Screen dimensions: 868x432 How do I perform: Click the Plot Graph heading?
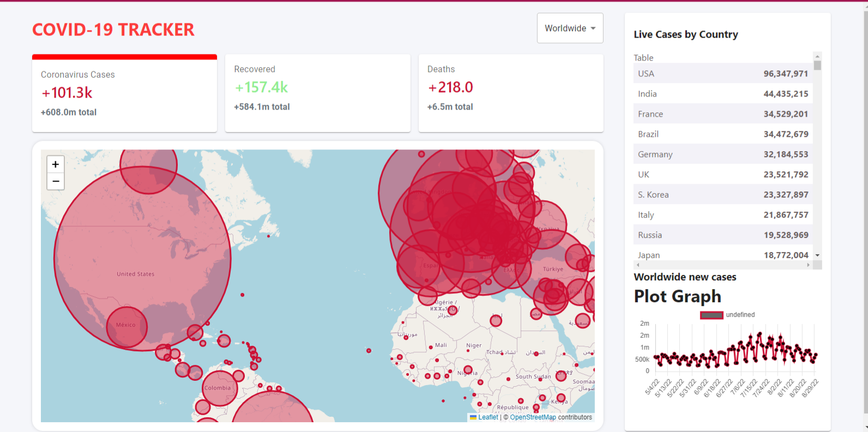(677, 296)
